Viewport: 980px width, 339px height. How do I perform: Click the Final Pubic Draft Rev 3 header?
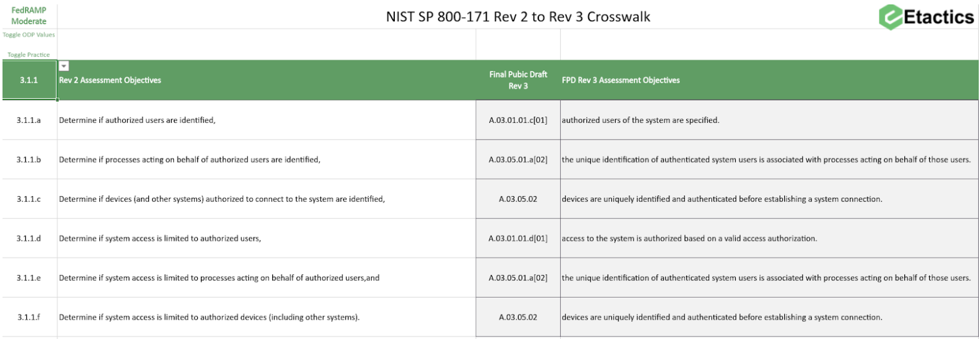pos(518,80)
